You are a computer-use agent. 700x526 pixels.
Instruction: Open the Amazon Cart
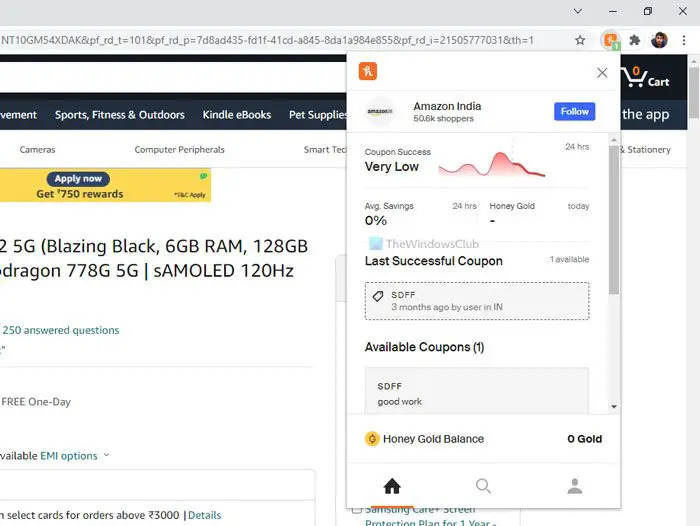pyautogui.click(x=646, y=77)
